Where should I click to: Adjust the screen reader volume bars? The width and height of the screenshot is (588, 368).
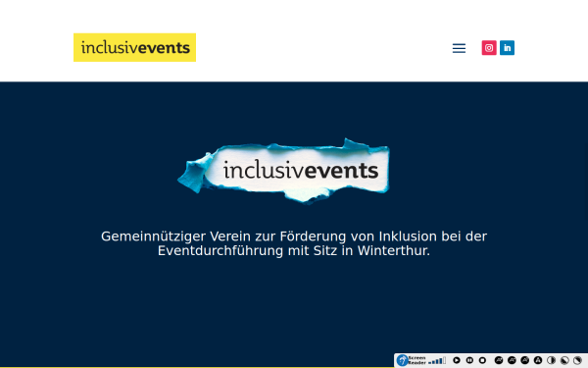click(437, 361)
